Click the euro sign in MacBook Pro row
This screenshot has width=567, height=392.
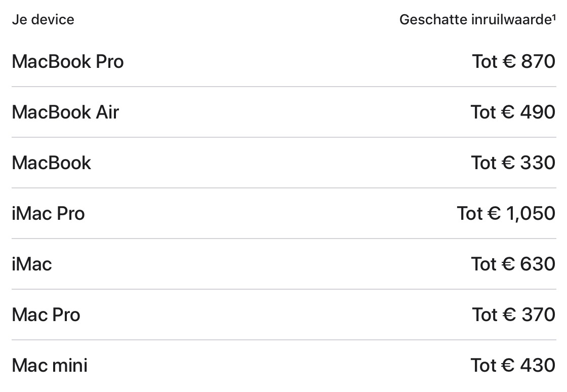(x=509, y=61)
